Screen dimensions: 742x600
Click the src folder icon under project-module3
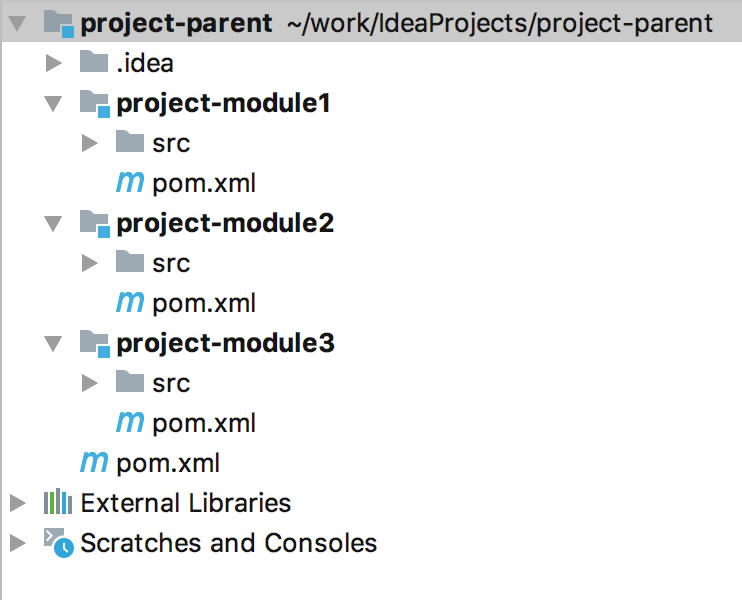coord(130,383)
